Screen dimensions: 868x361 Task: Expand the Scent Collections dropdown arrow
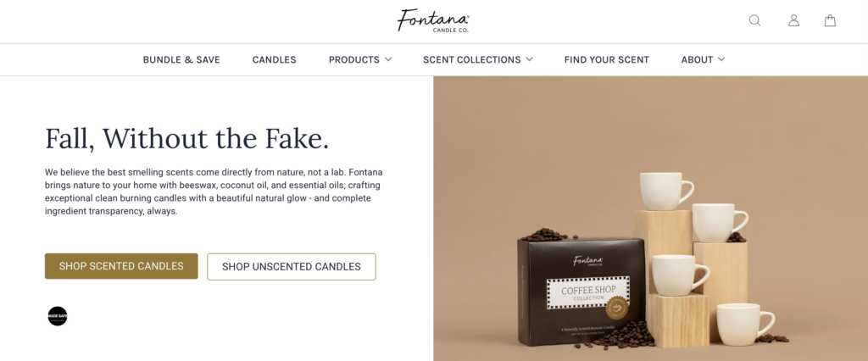pyautogui.click(x=529, y=59)
